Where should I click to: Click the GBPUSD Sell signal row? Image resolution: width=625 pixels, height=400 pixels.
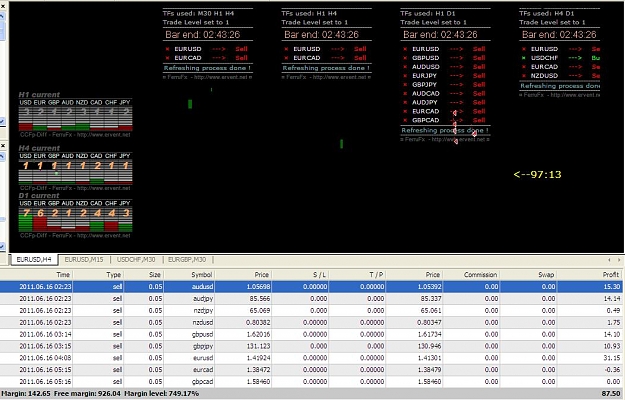(x=444, y=58)
